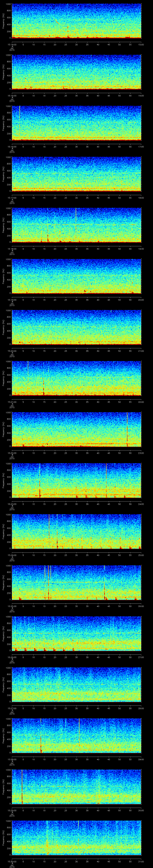Click the "26:00" end time label
Image resolution: width=153 pixels, height=868 pixels.
(x=141, y=606)
